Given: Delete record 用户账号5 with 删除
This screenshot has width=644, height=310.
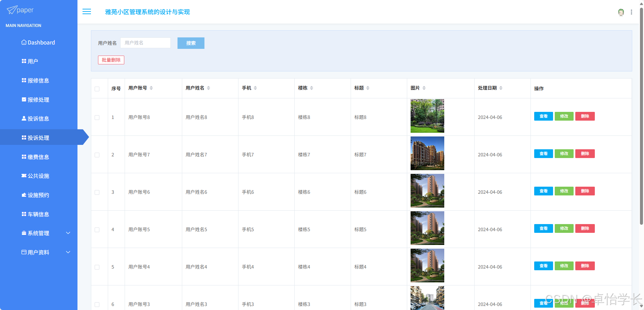Looking at the screenshot, I should pos(585,228).
